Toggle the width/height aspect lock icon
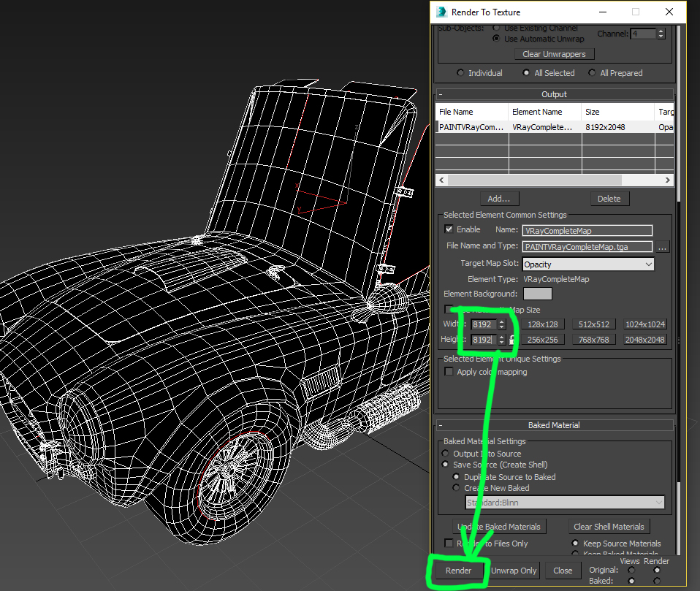This screenshot has height=591, width=700. click(x=512, y=340)
